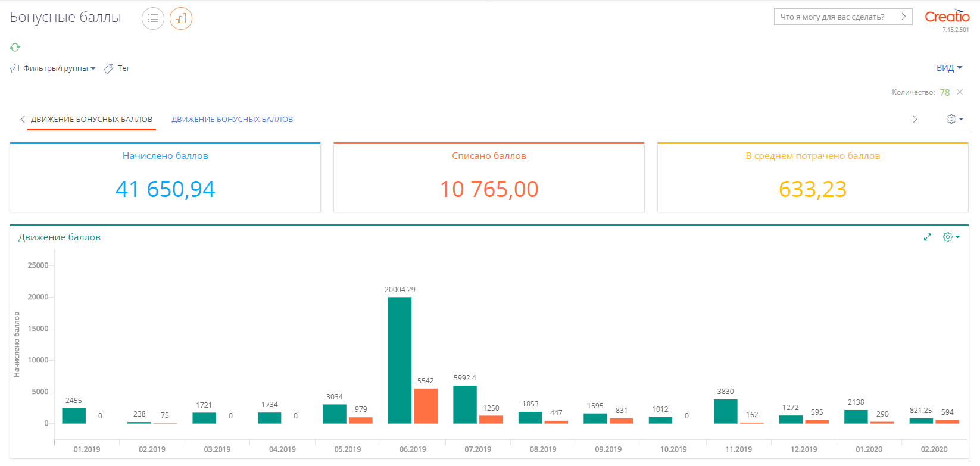980x466 pixels.
Task: Click the green 3034 bar for 05.2019
Action: [335, 414]
